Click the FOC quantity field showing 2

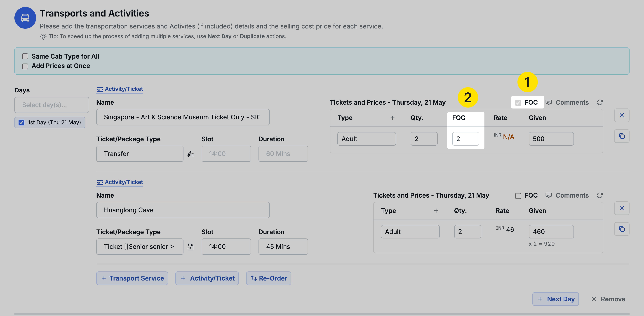click(465, 139)
